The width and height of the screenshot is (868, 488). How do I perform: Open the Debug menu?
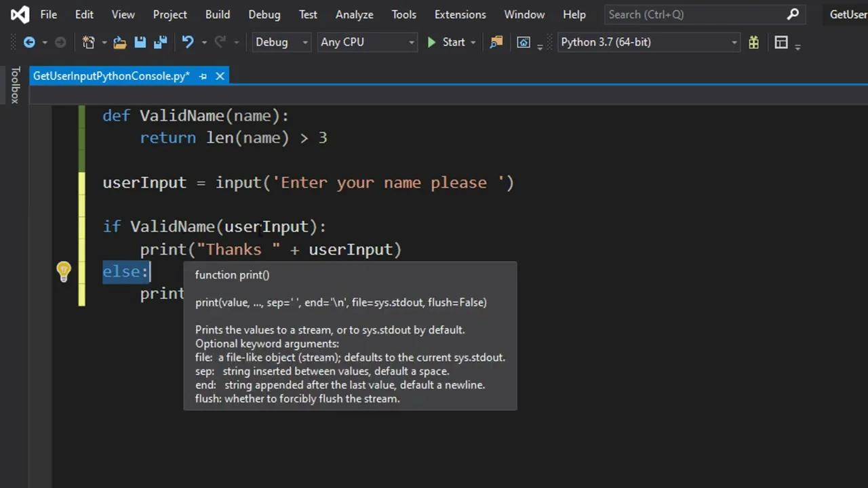pos(264,14)
